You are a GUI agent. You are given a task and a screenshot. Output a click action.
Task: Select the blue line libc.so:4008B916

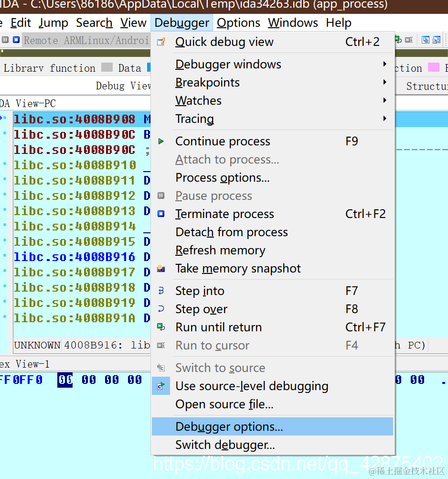tap(75, 257)
